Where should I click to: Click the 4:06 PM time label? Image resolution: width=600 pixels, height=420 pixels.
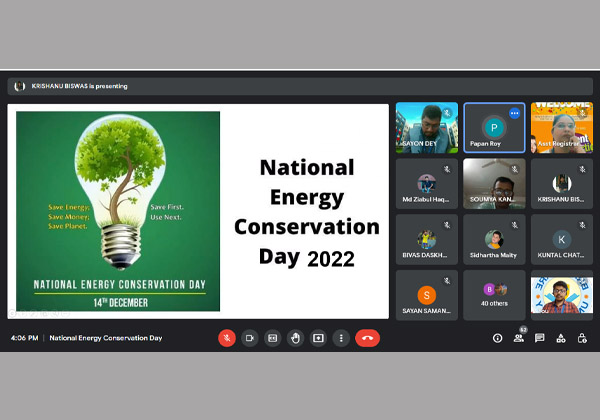click(x=24, y=338)
